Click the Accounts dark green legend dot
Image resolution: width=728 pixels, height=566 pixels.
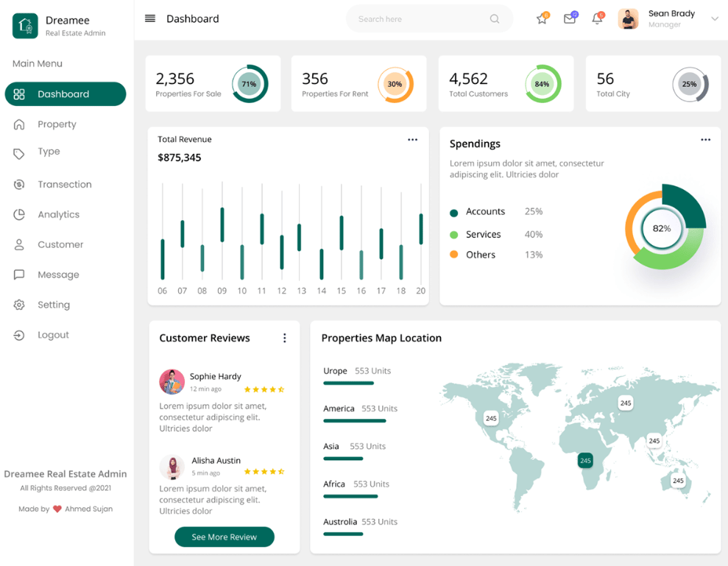coord(454,213)
